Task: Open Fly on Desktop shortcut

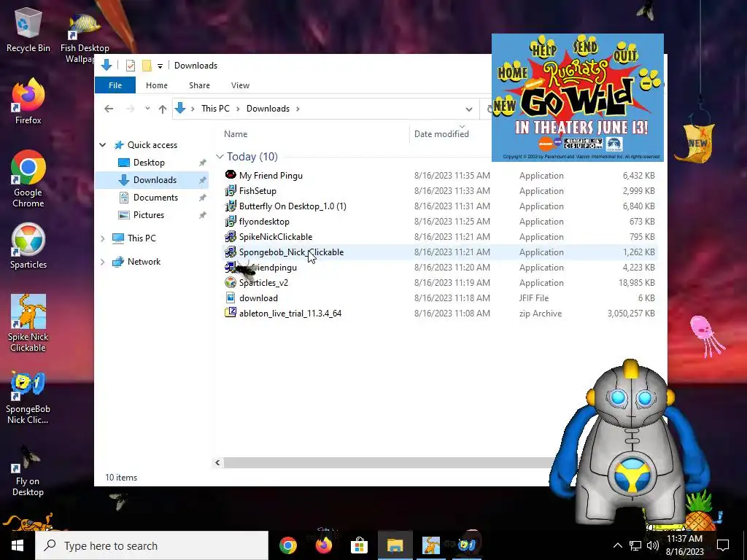Action: point(28,470)
